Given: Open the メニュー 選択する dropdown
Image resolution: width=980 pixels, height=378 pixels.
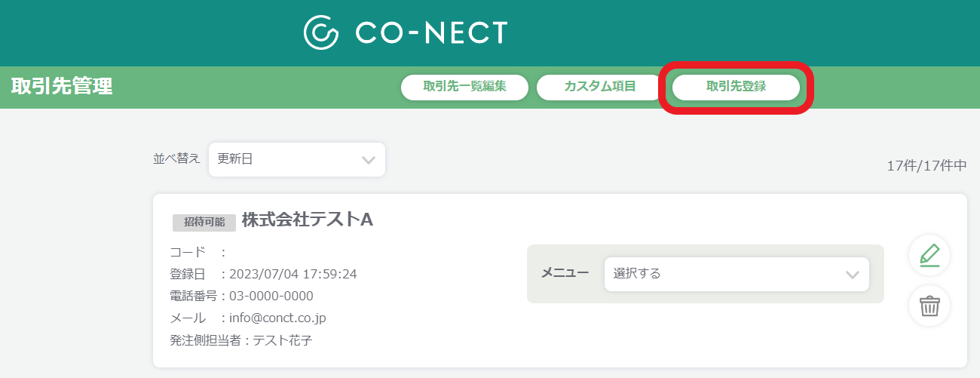Looking at the screenshot, I should click(x=737, y=274).
